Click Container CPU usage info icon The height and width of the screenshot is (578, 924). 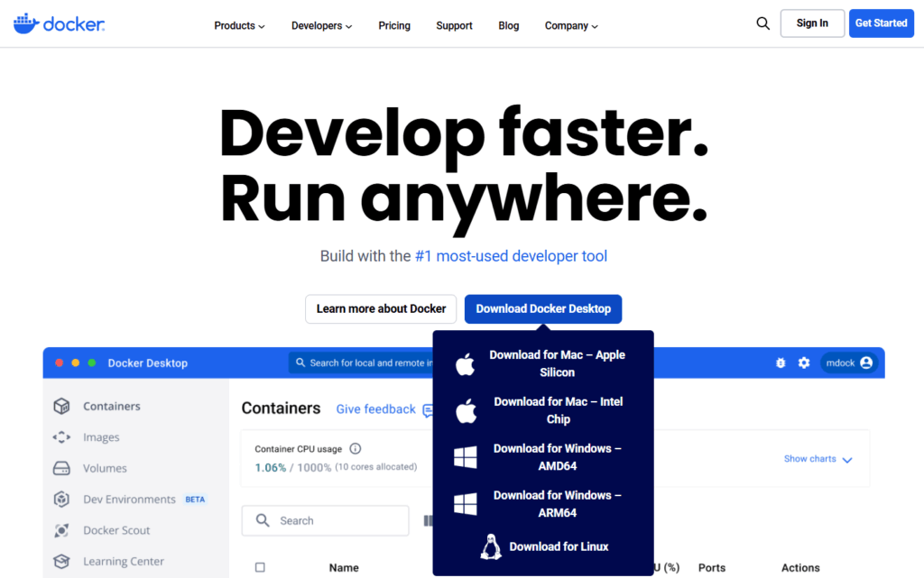tap(355, 448)
